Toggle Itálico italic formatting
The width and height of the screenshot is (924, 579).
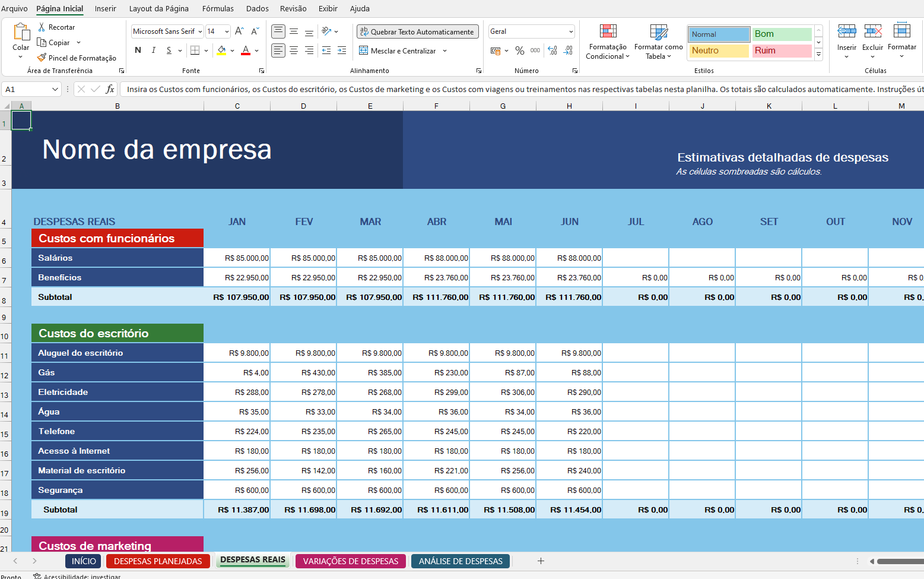point(154,50)
